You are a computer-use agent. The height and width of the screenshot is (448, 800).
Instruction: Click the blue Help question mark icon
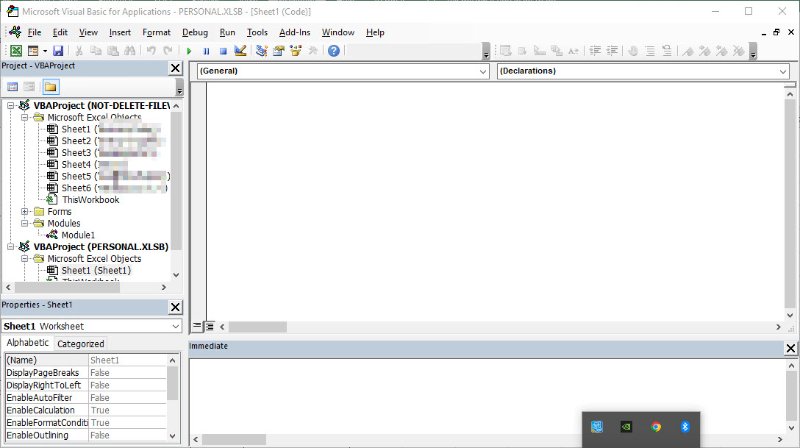coord(334,51)
